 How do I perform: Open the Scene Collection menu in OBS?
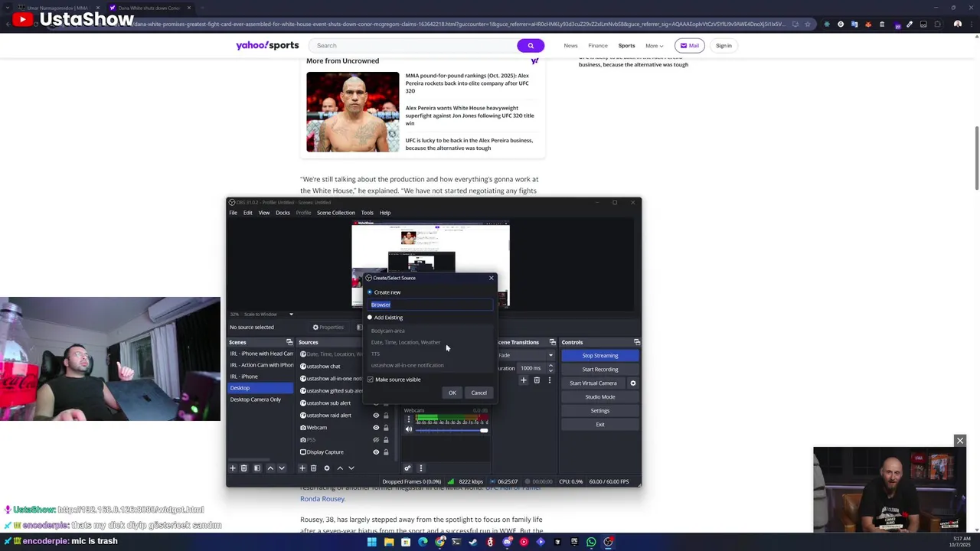(x=336, y=213)
